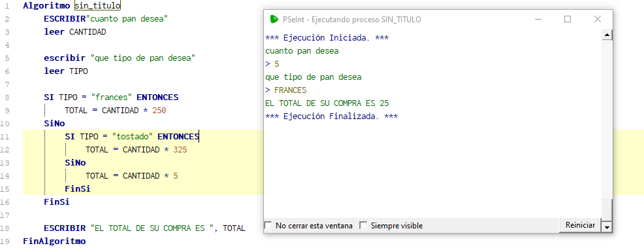644x248 pixels.
Task: Place cursor on sin_titulo algorithm name
Action: [x=98, y=5]
